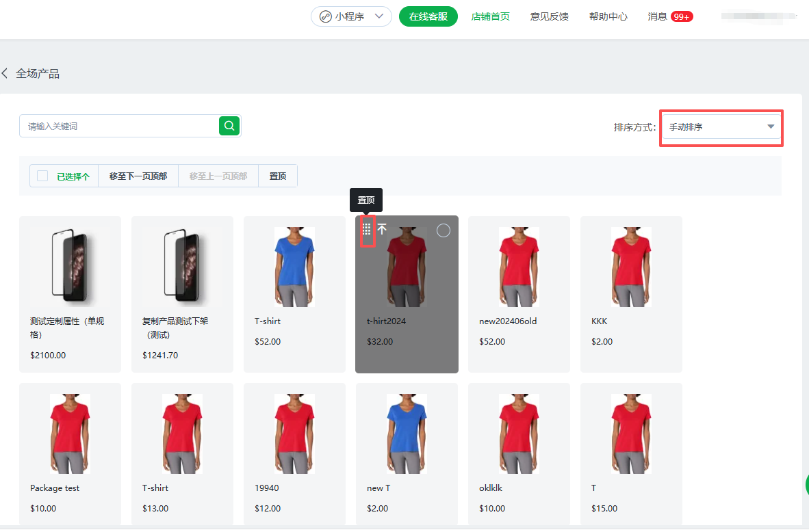This screenshot has width=809, height=532.
Task: Tick the select-all checkbox beside 已选择个
Action: click(x=42, y=176)
